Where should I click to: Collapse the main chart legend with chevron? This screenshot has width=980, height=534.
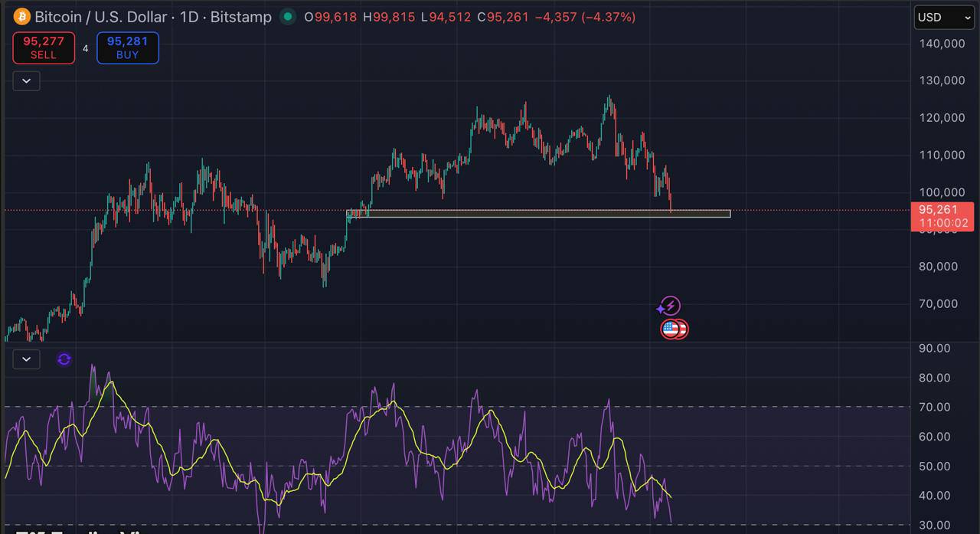point(26,80)
